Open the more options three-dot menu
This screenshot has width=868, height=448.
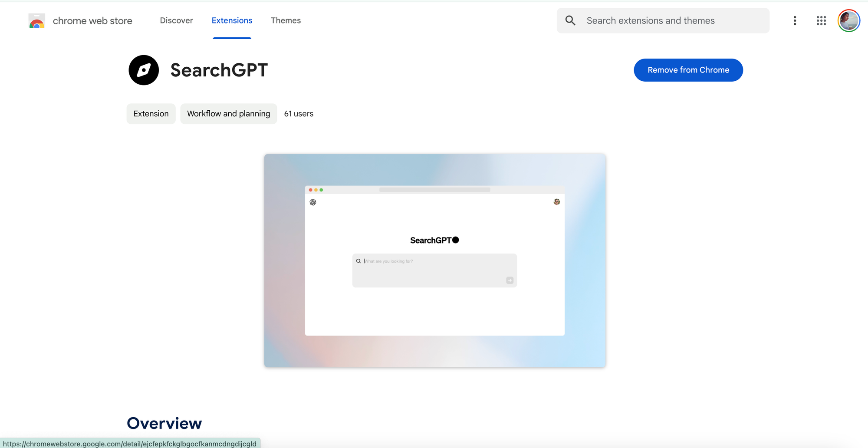[795, 20]
